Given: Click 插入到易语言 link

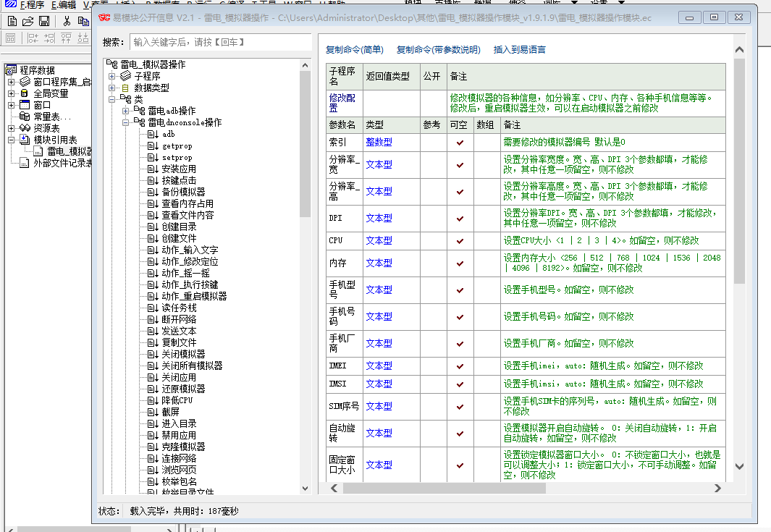Looking at the screenshot, I should (x=520, y=50).
